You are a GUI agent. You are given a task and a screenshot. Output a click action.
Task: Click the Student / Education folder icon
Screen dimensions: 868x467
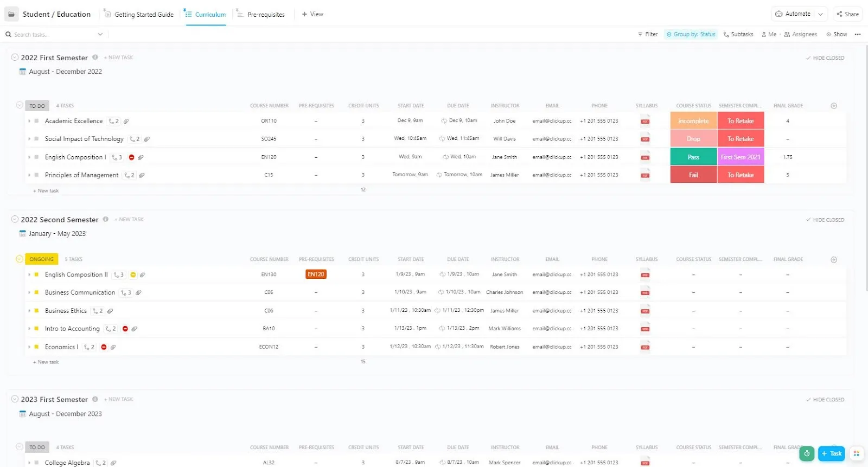(11, 14)
